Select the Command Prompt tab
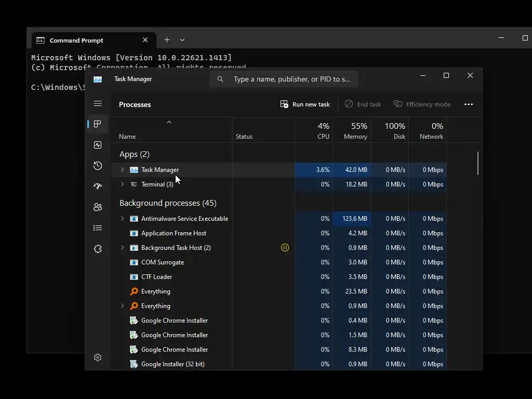Screen dimensions: 532x399 click(x=95, y=41)
